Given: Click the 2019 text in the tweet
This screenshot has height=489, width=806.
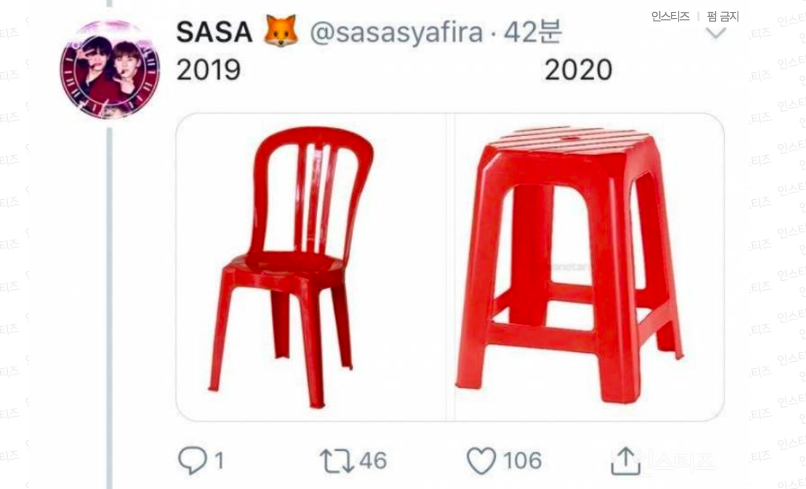Looking at the screenshot, I should point(209,69).
